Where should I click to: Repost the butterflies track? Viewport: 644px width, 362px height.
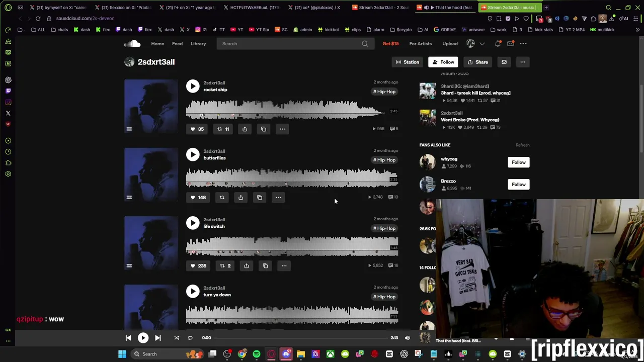tap(222, 198)
